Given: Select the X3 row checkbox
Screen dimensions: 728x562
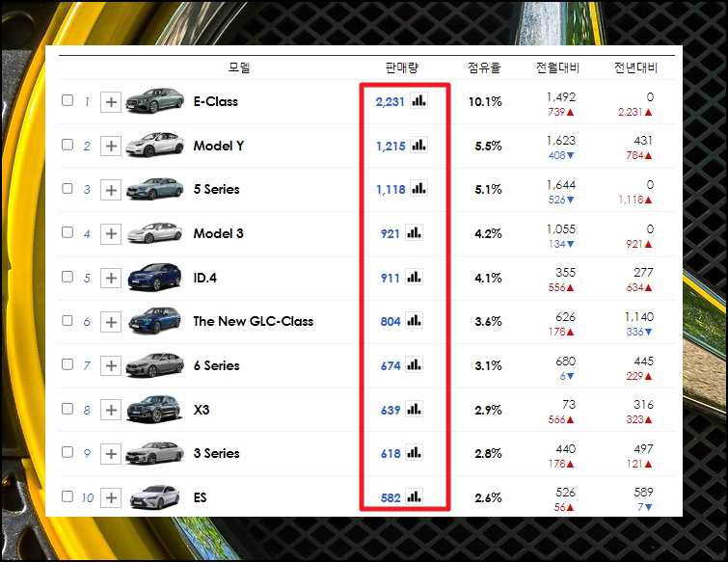Looking at the screenshot, I should pyautogui.click(x=67, y=409).
